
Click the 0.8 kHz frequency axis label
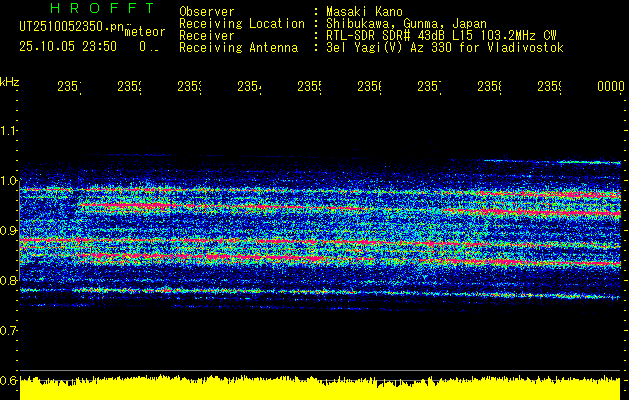pyautogui.click(x=8, y=280)
